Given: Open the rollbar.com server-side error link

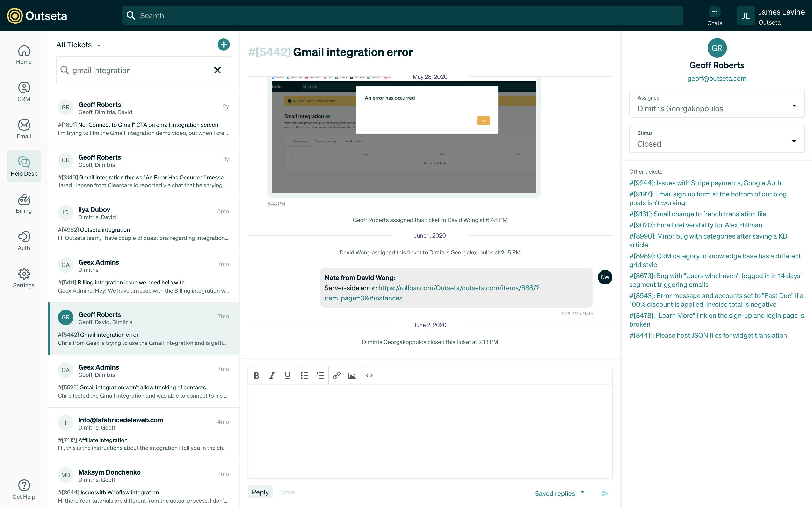Looking at the screenshot, I should (432, 293).
